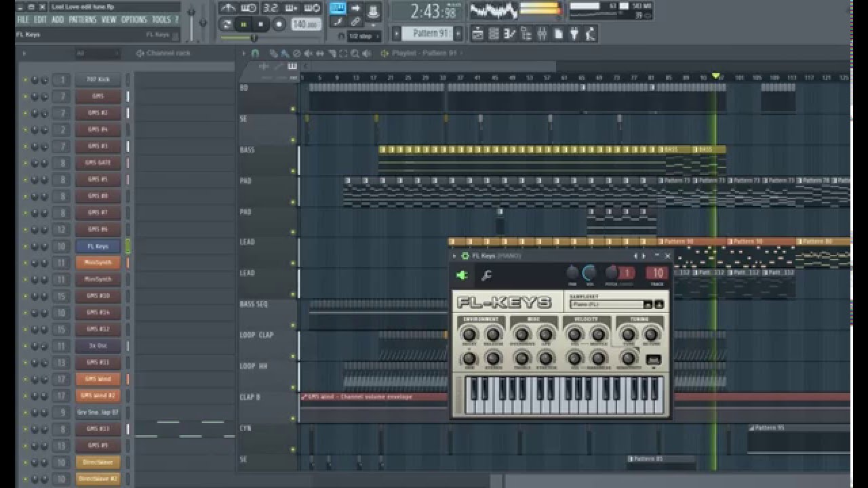Viewport: 868px width, 488px height.
Task: Select the playlist zoom tool
Action: point(355,53)
